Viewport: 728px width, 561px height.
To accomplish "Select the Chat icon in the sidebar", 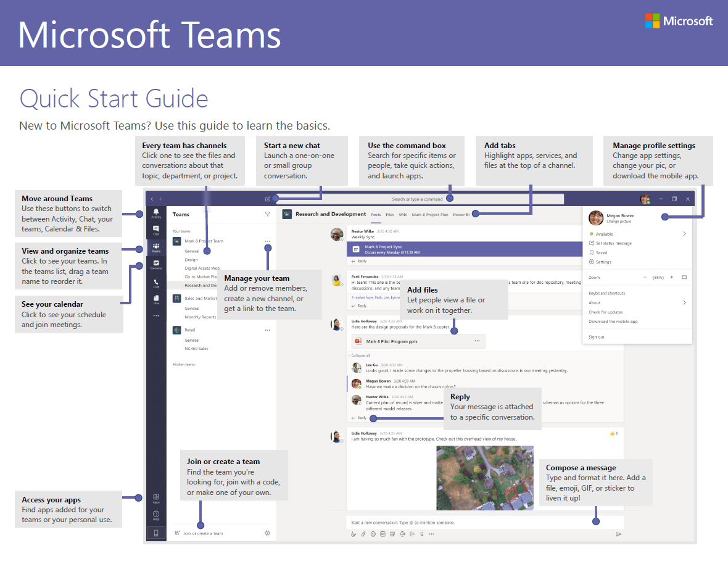I will point(156,230).
